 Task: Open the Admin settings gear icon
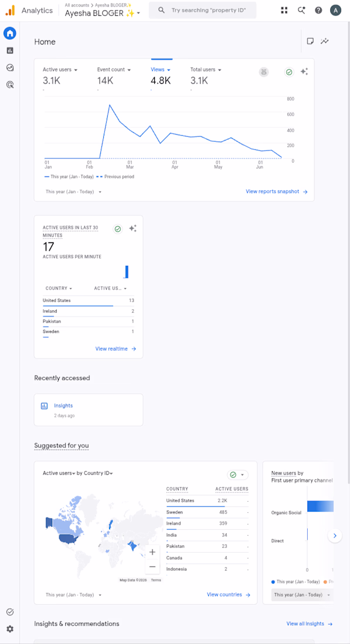click(x=10, y=629)
